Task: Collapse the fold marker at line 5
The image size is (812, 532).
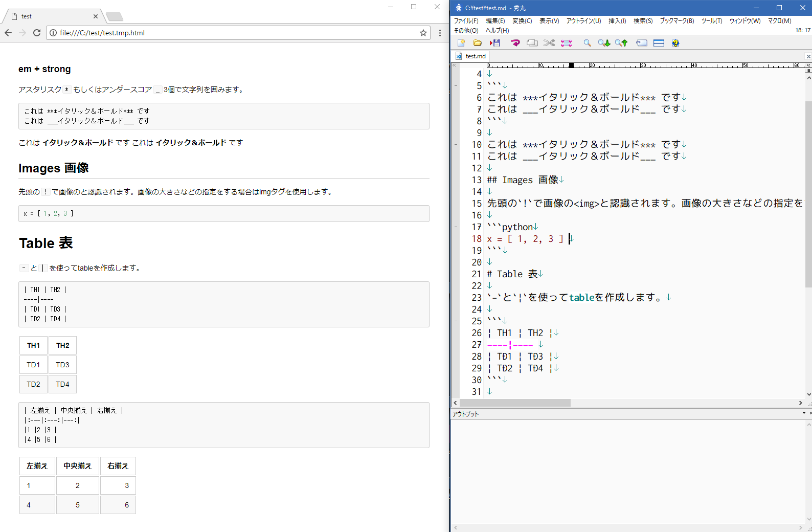Action: point(456,85)
